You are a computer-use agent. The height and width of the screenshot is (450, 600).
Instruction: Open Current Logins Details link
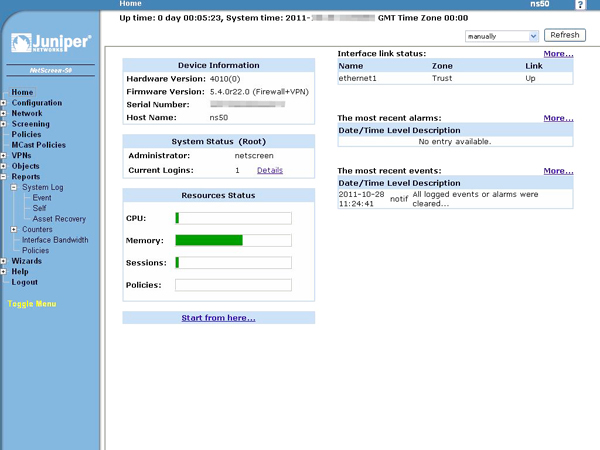(x=270, y=170)
